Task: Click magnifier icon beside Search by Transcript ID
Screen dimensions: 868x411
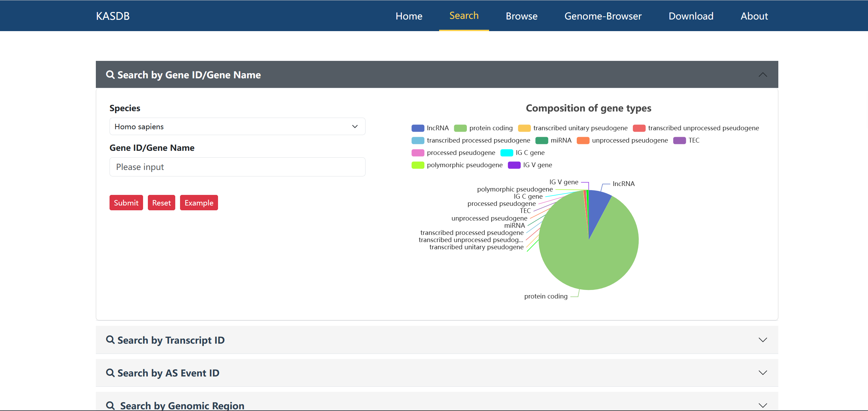Action: pyautogui.click(x=110, y=340)
